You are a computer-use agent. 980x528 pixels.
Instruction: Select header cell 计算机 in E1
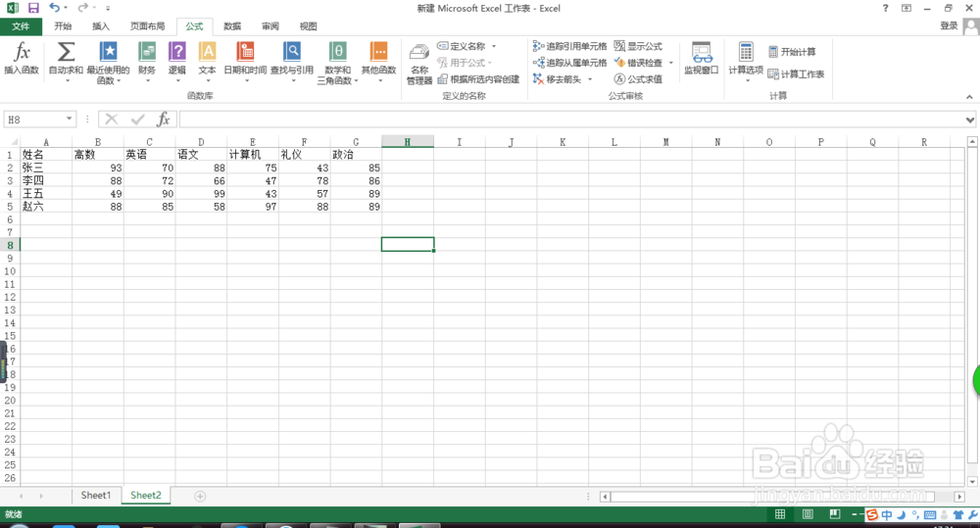[x=253, y=155]
